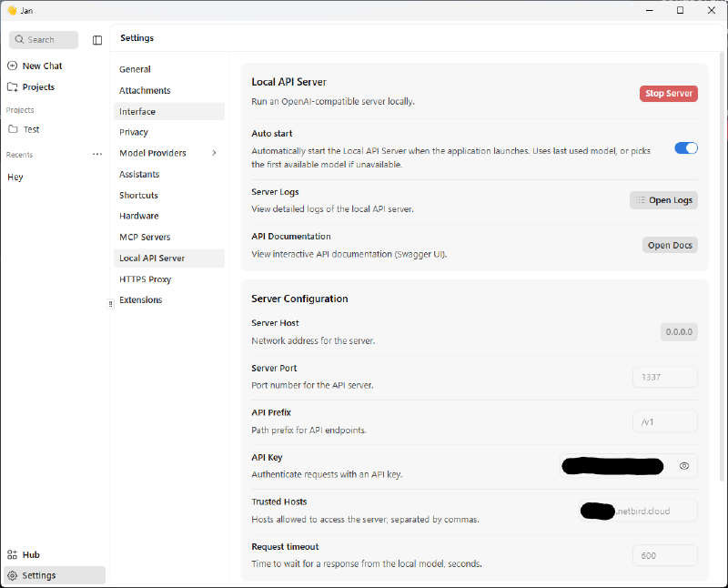
Task: Click the Settings gear in sidebar
Action: 13,575
